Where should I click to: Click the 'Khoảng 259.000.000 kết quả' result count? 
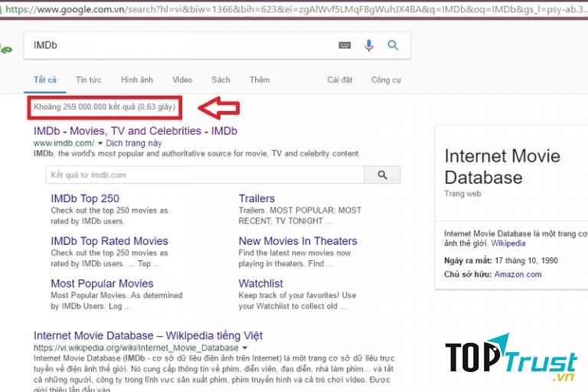coord(104,107)
